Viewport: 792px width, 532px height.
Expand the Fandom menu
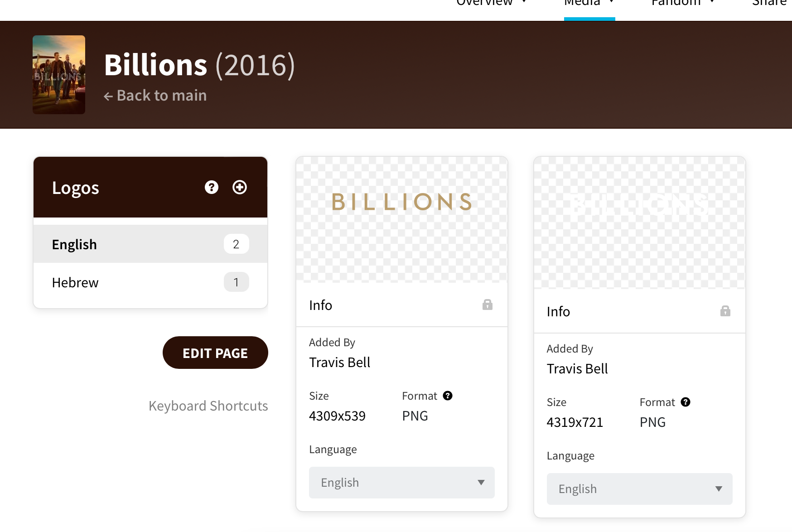(683, 3)
